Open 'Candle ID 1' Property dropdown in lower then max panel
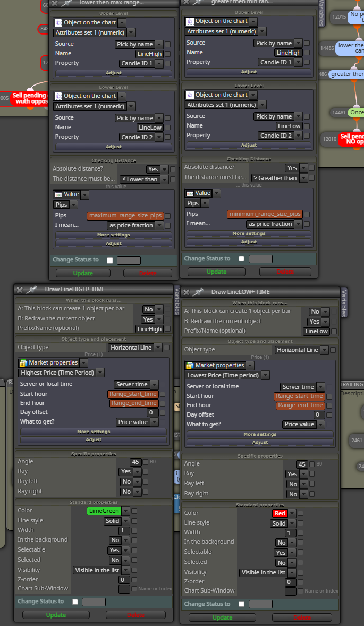Viewport: 364px width, 626px height. [141, 63]
